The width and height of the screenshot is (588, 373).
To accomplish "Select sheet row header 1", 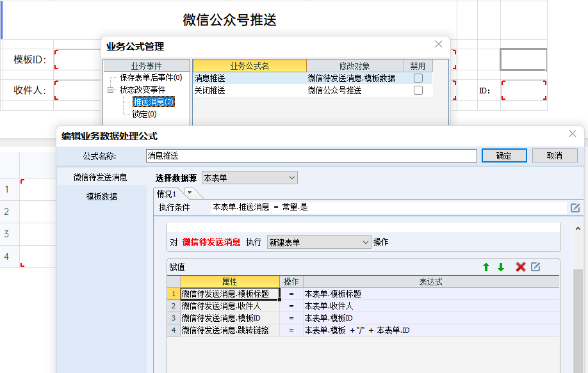I will [x=7, y=189].
